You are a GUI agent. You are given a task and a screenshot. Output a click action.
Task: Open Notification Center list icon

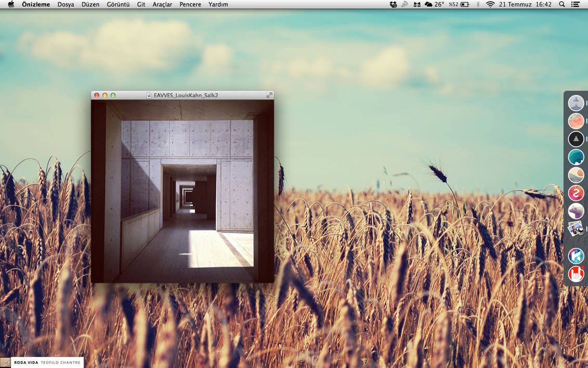click(x=575, y=5)
